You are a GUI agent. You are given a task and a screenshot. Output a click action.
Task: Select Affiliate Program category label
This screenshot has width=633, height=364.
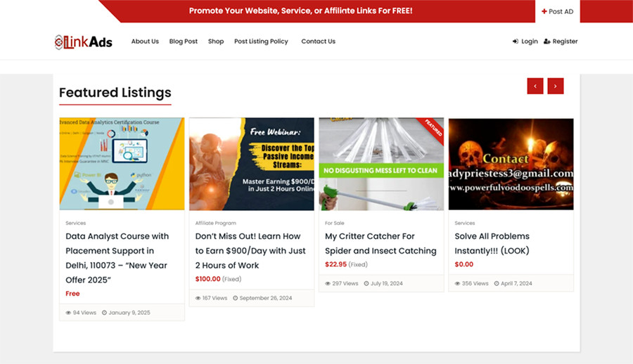click(216, 223)
